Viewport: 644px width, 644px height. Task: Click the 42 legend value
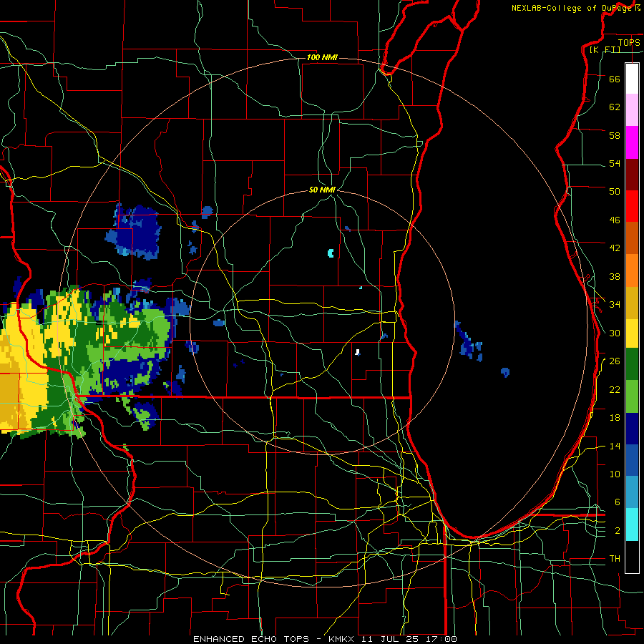615,248
